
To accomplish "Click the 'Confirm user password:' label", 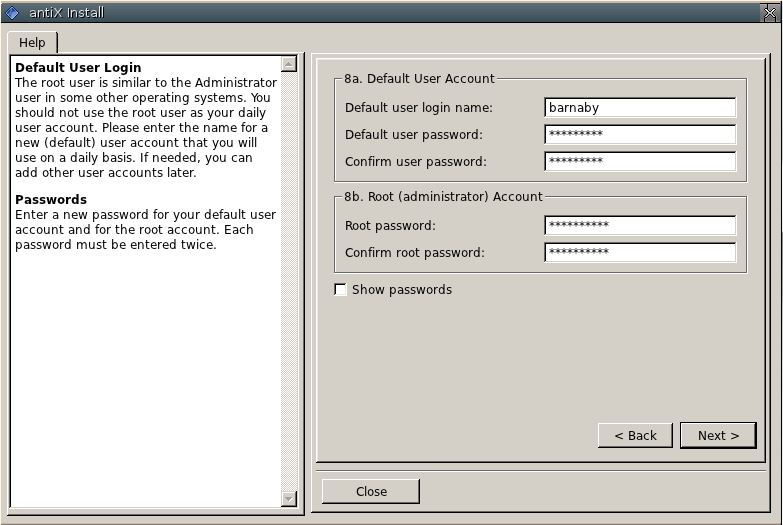I will coord(415,161).
